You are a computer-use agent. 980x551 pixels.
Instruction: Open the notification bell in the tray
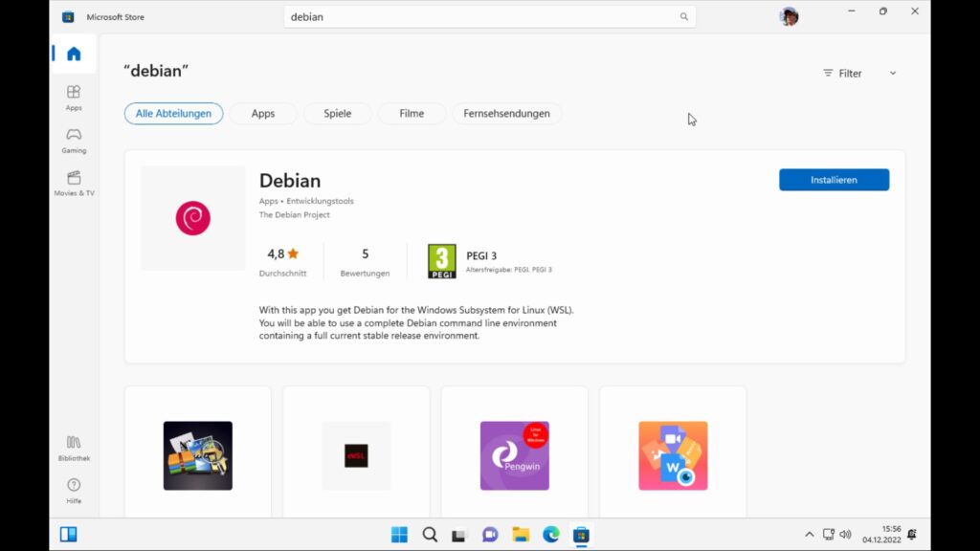[x=912, y=535]
